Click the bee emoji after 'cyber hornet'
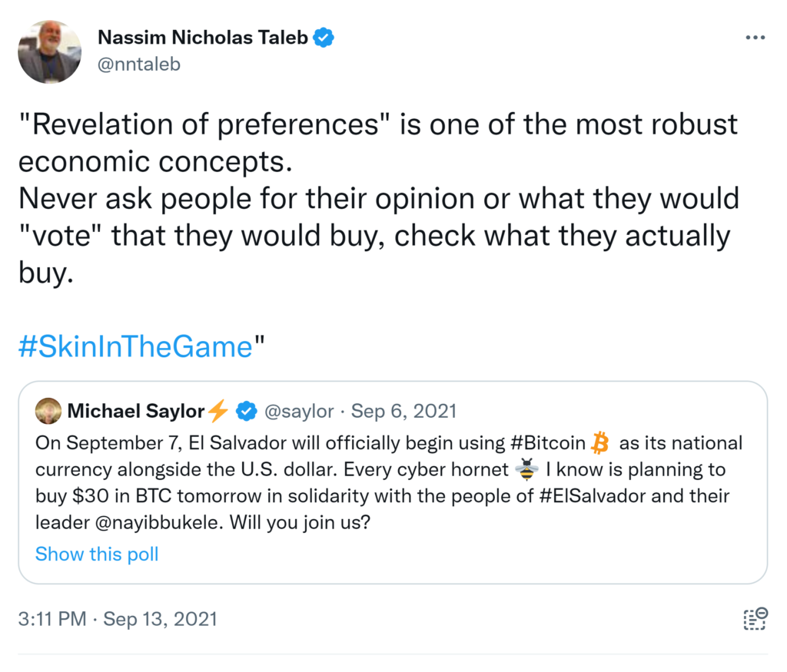This screenshot has width=787, height=672. point(526,469)
